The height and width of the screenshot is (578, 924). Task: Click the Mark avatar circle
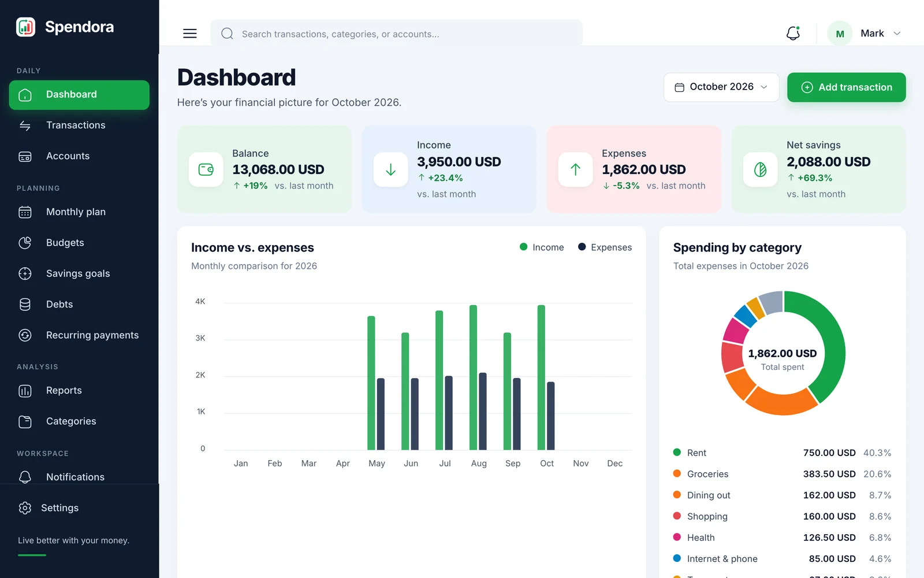pyautogui.click(x=840, y=34)
